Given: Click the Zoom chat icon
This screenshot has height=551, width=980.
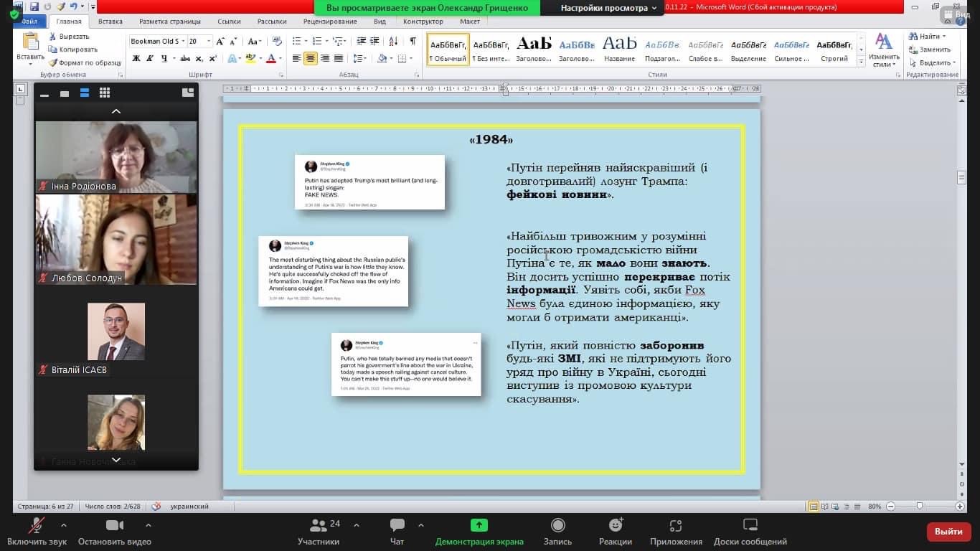Looking at the screenshot, I should (397, 526).
